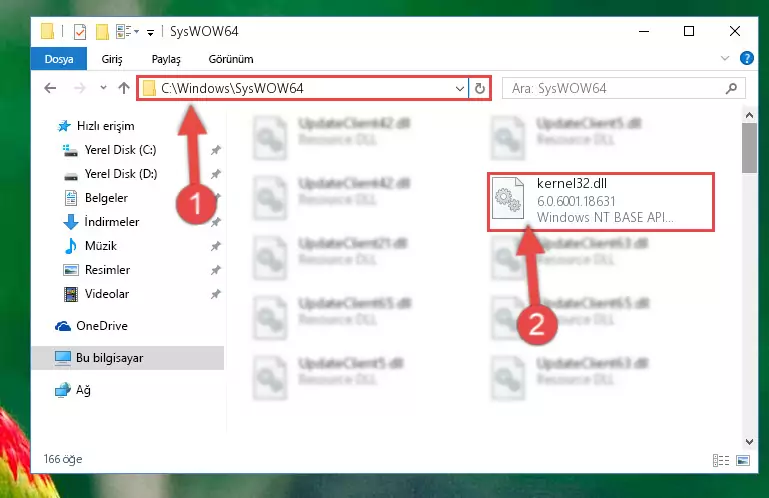Expand the ribbon with the chevron
The height and width of the screenshot is (498, 769).
pyautogui.click(x=725, y=58)
